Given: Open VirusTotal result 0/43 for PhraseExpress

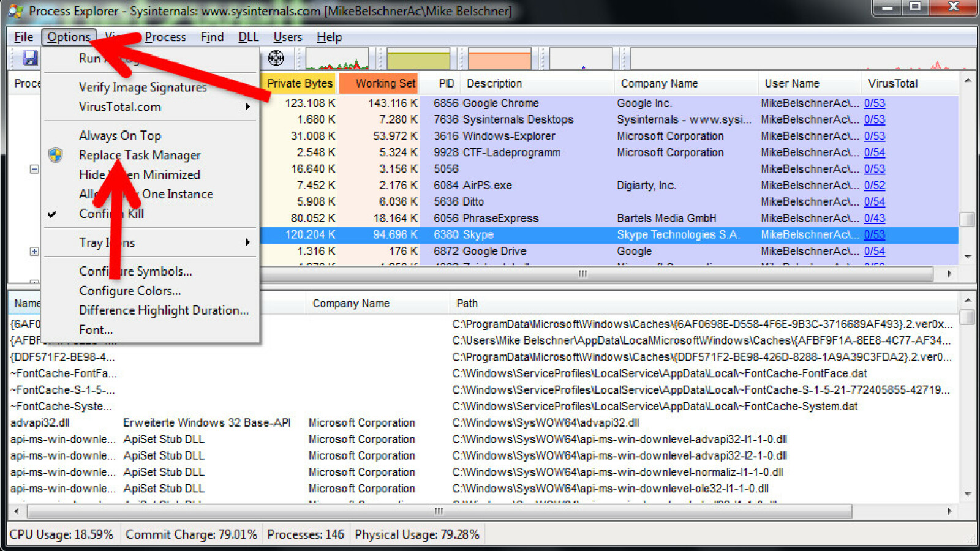Looking at the screenshot, I should pyautogui.click(x=875, y=218).
